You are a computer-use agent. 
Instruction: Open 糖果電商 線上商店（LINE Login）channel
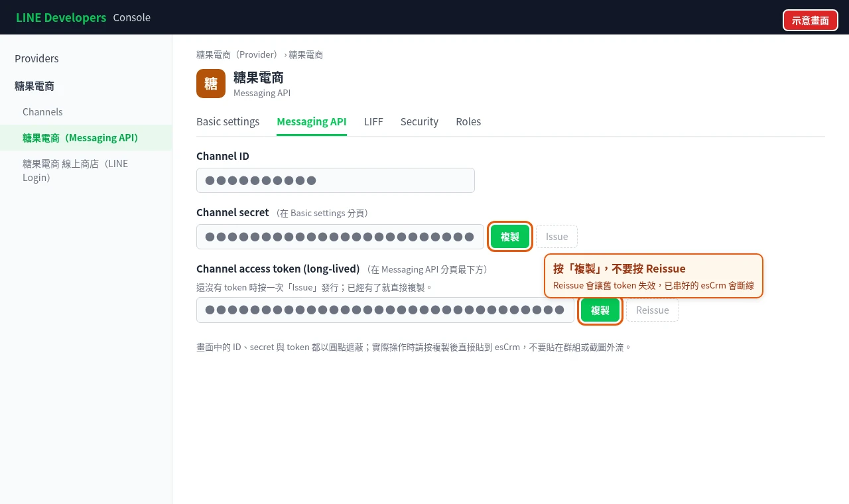pos(86,170)
